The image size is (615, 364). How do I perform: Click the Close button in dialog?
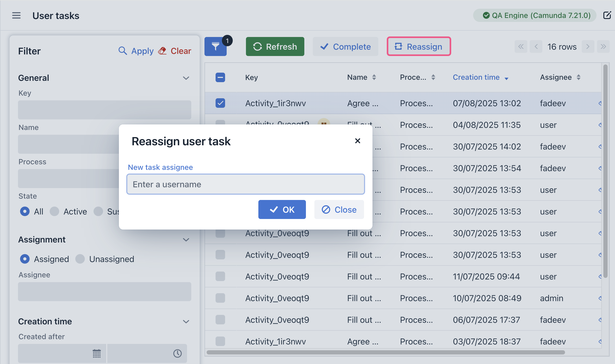[339, 209]
